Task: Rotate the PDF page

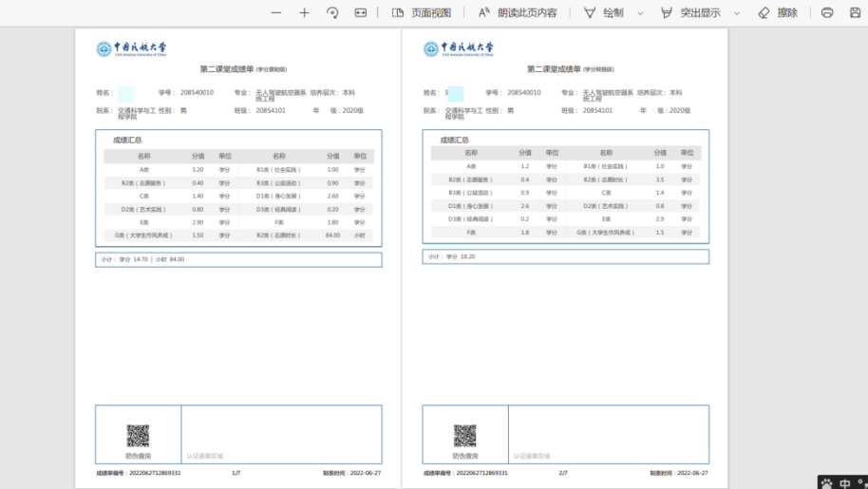Action: pyautogui.click(x=332, y=12)
